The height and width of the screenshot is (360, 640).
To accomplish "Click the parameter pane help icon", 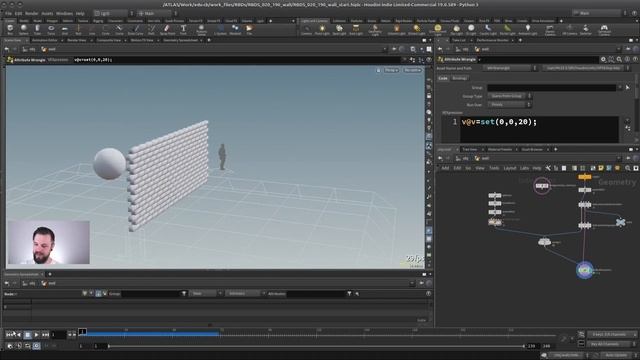I will [635, 59].
